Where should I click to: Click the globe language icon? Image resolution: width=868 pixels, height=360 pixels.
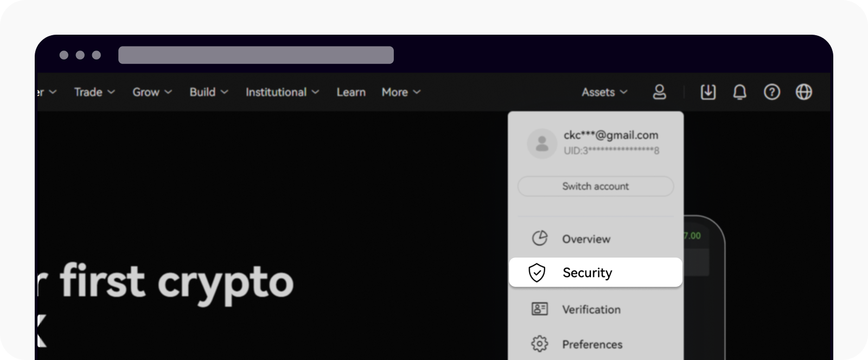point(804,92)
